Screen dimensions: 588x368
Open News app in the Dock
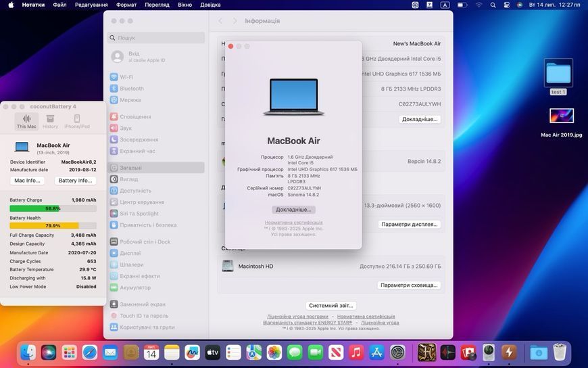tap(336, 352)
